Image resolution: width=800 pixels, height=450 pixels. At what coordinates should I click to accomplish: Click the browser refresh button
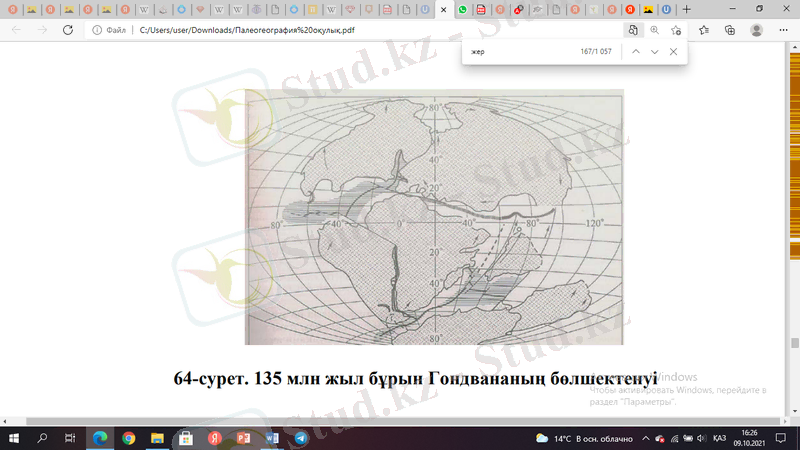coord(68,30)
